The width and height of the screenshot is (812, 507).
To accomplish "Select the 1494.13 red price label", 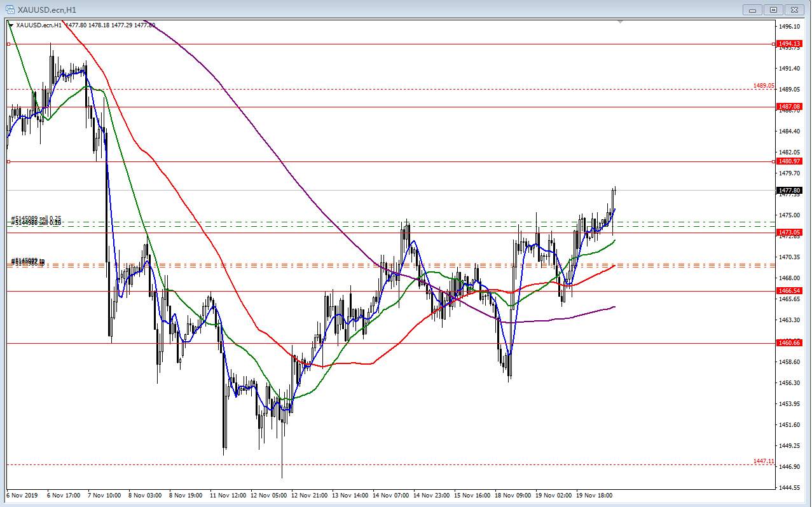I will click(x=790, y=44).
